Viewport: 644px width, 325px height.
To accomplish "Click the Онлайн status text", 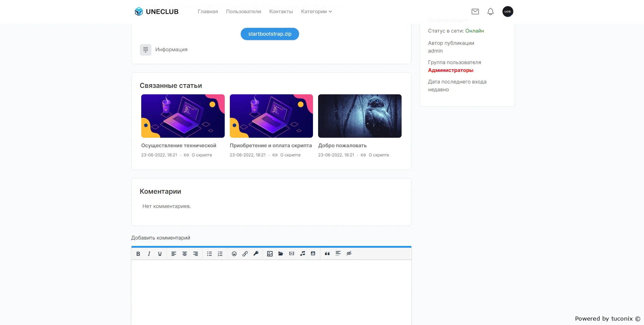I will click(x=475, y=31).
